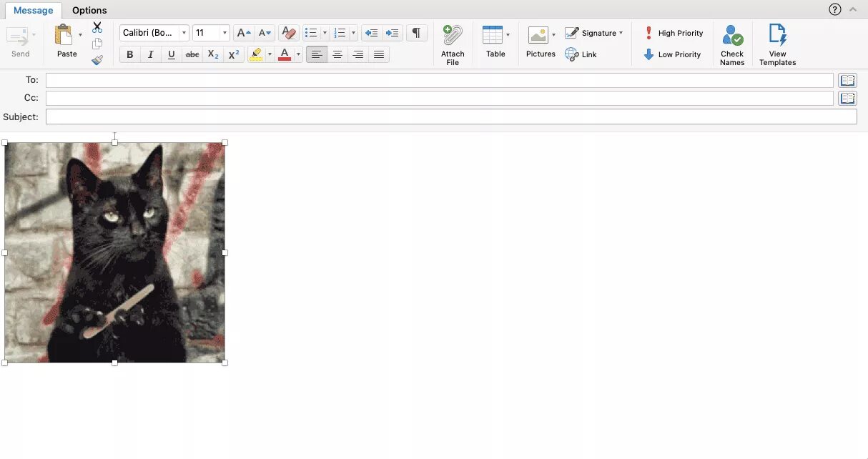Toggle italic formatting
Screen dimensions: 868x459
tap(150, 54)
